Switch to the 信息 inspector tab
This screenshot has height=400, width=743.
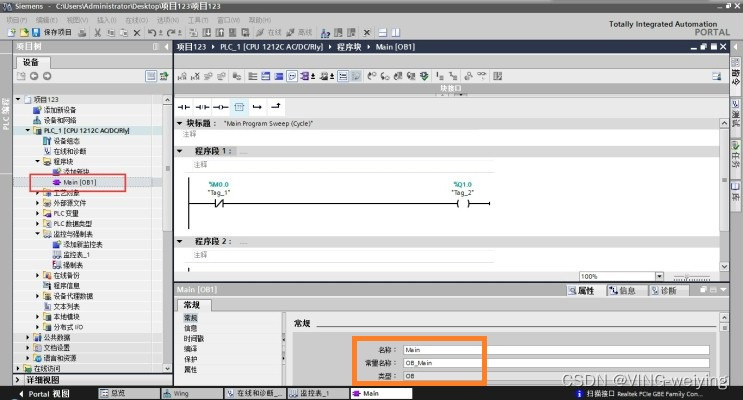tap(622, 291)
